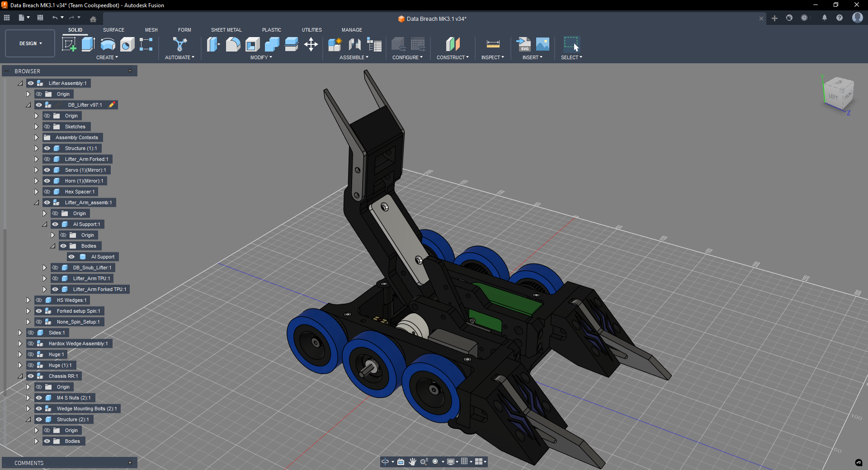Screen dimensions: 868x470
Task: Switch to the UTILITIES tab
Action: (312, 30)
